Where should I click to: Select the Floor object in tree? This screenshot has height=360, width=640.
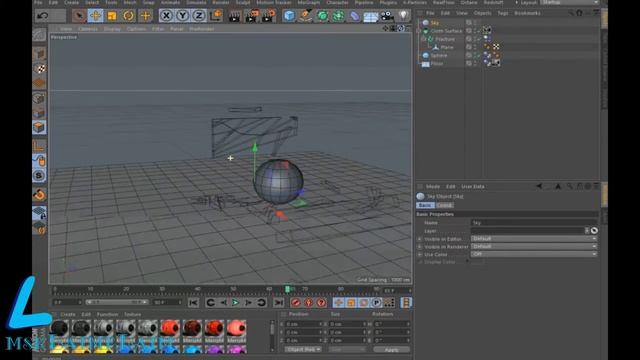coord(437,64)
